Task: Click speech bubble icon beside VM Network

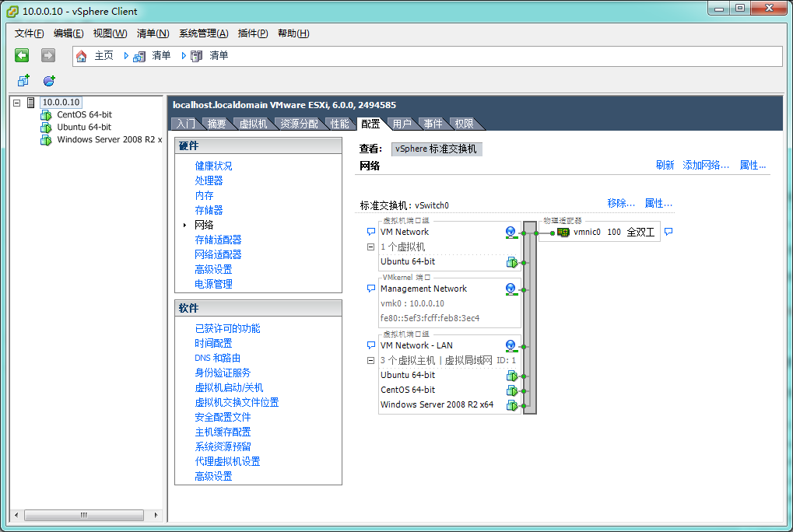Action: click(370, 232)
